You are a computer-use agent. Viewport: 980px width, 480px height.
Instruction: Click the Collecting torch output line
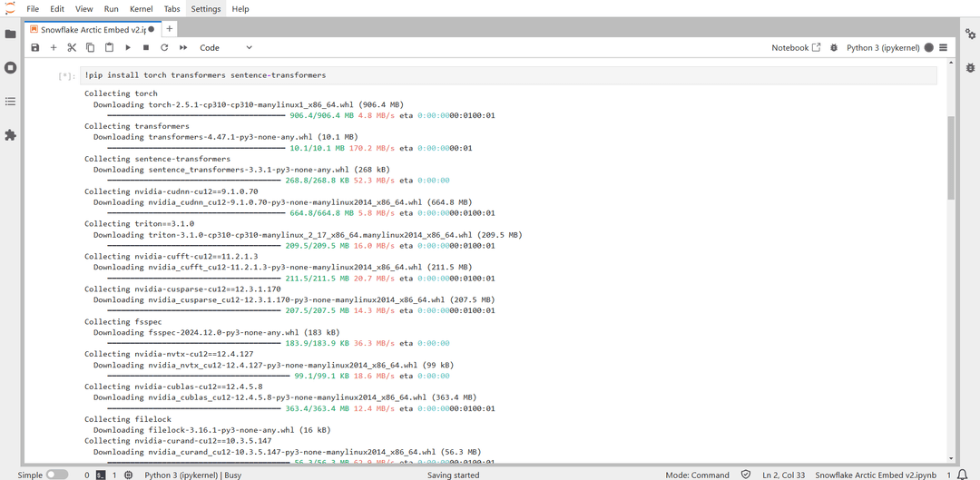tap(122, 93)
